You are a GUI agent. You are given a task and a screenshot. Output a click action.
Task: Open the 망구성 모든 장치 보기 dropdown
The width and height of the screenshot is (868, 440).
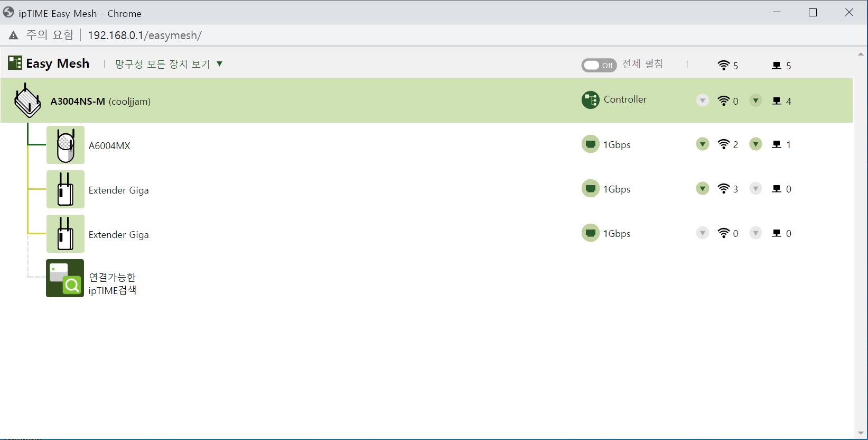[x=169, y=64]
